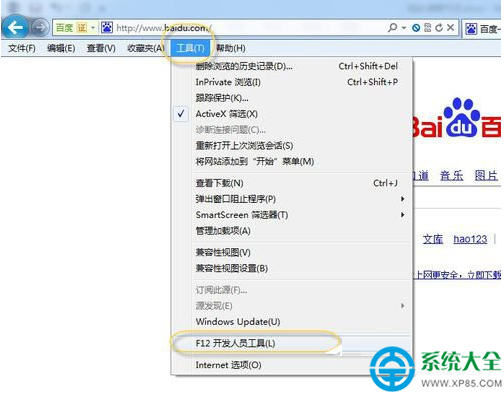The width and height of the screenshot is (504, 394).
Task: Open the 文件(F) menu
Action: tap(22, 48)
